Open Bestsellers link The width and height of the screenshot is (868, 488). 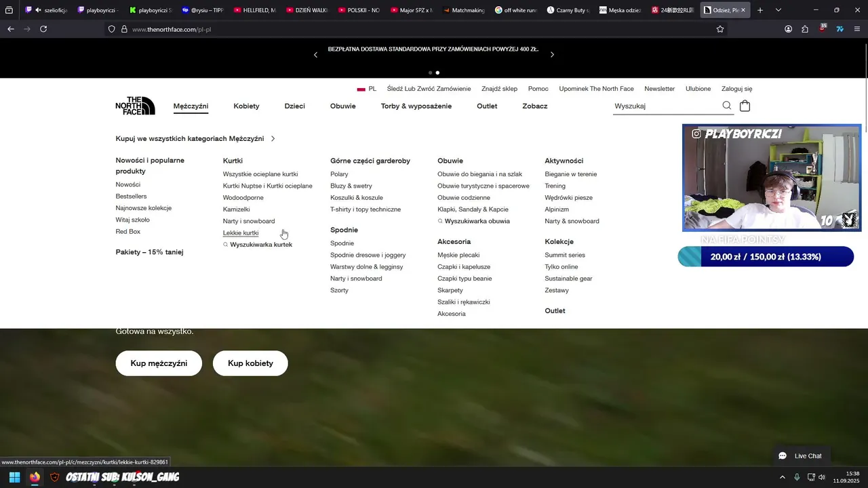pos(131,197)
